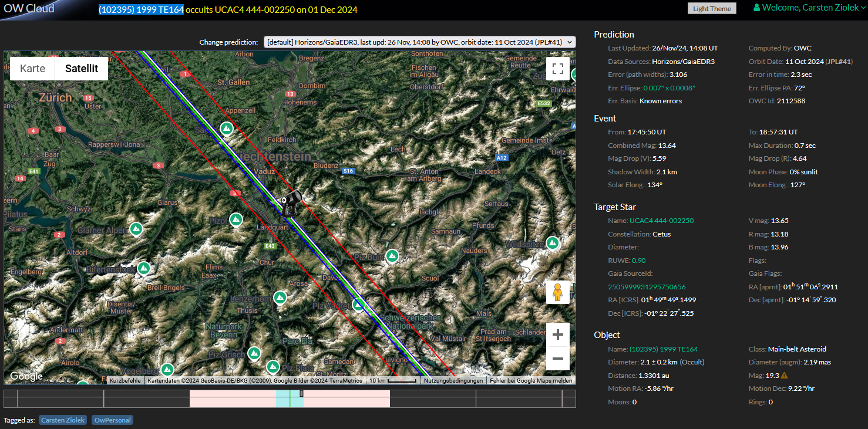Screen dimensions: 868x429
Task: Click the RUWE 0.90 value link
Action: (x=638, y=261)
